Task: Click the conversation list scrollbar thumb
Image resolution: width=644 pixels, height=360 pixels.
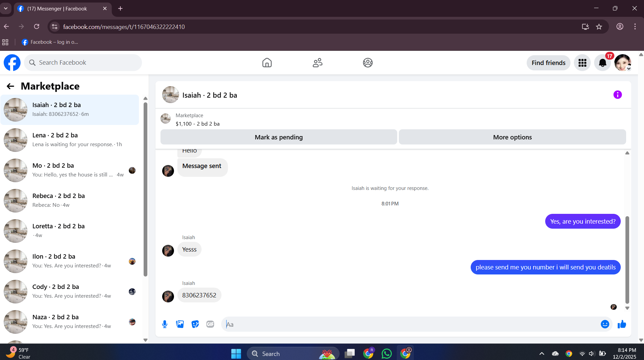Action: click(x=145, y=189)
